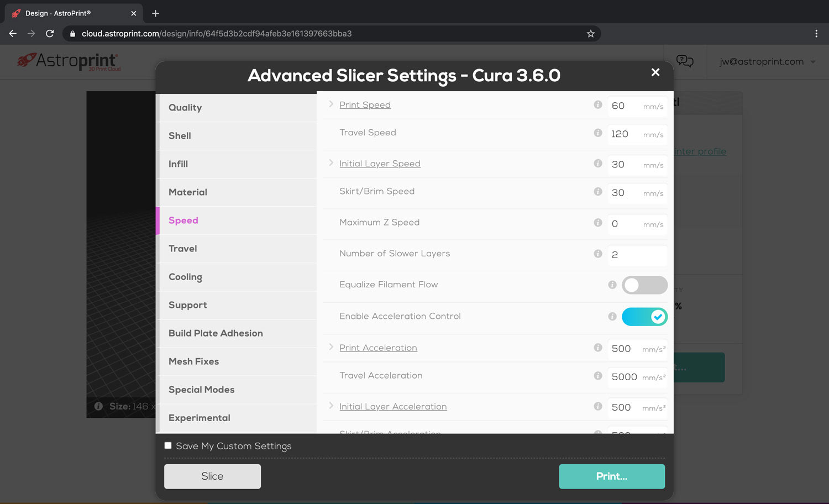Disable Acceleration Control switch
The width and height of the screenshot is (829, 504).
click(644, 317)
